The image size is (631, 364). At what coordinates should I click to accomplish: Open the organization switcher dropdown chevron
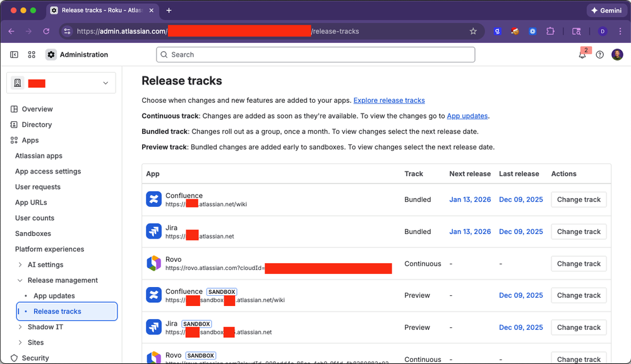point(105,83)
